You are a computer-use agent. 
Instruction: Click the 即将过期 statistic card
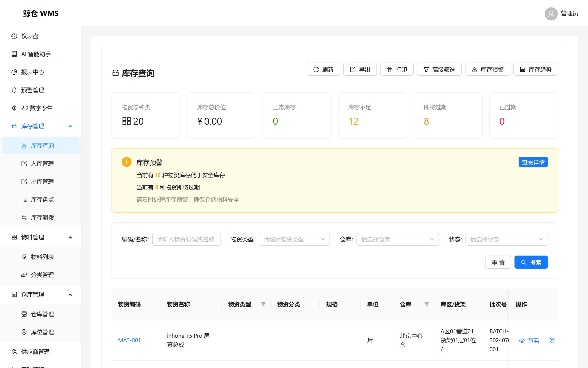click(448, 115)
